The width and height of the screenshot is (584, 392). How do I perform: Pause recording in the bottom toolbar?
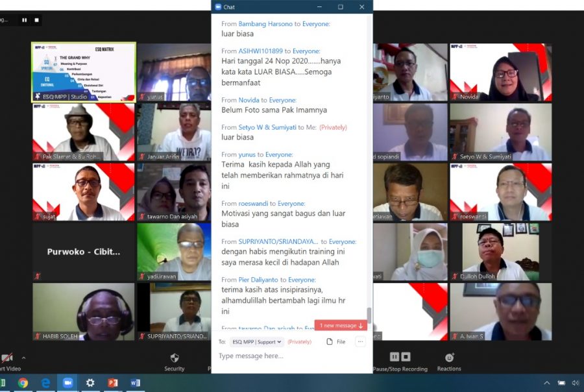pos(394,357)
